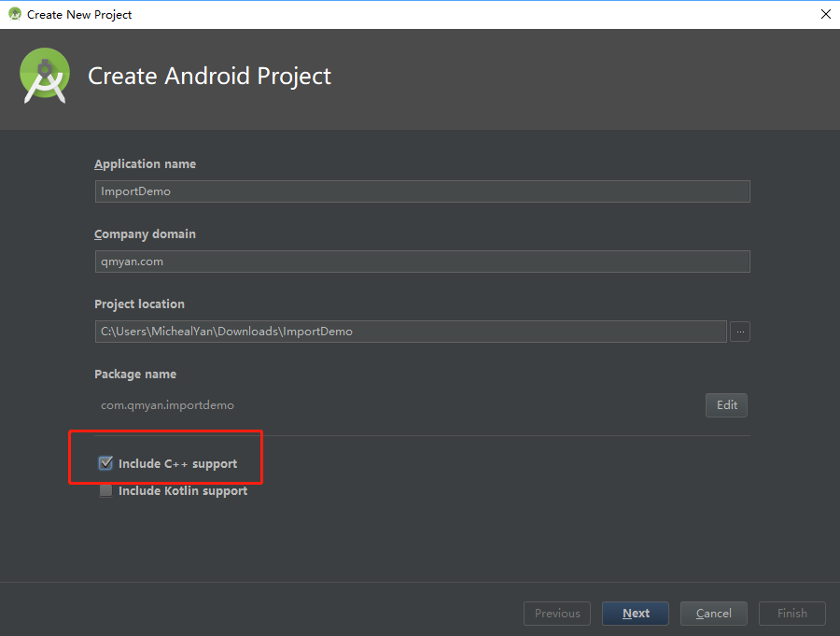Select the Project location path field
This screenshot has height=636, width=840.
click(411, 331)
